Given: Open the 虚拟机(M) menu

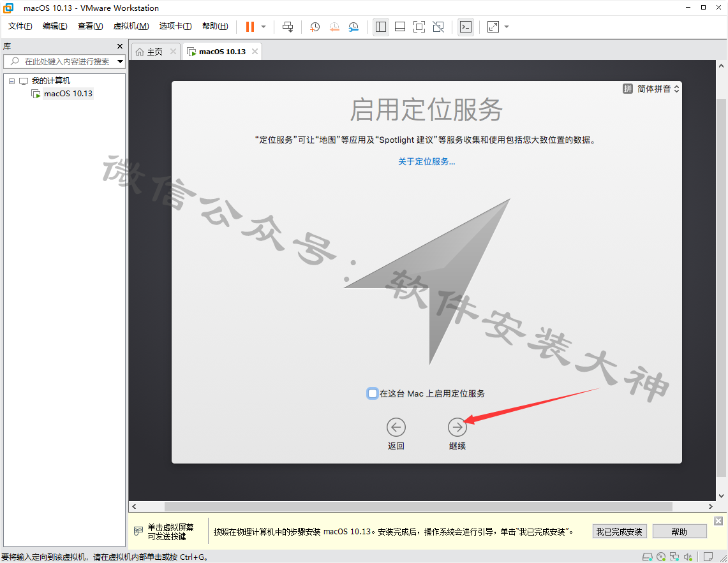Looking at the screenshot, I should click(x=131, y=26).
